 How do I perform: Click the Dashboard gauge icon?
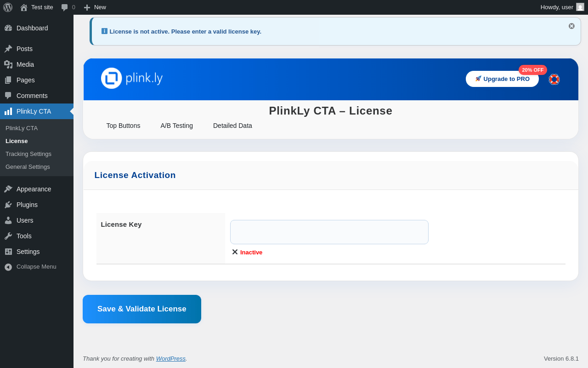coord(8,28)
